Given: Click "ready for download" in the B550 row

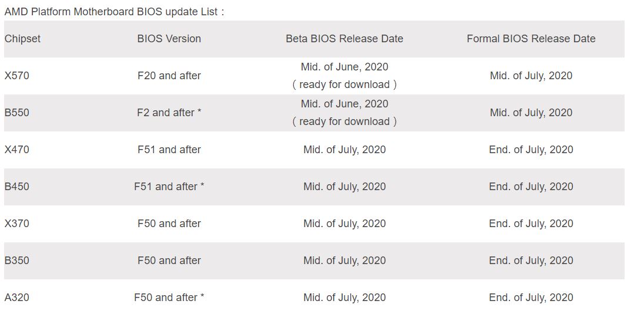Looking at the screenshot, I should 344,121.
